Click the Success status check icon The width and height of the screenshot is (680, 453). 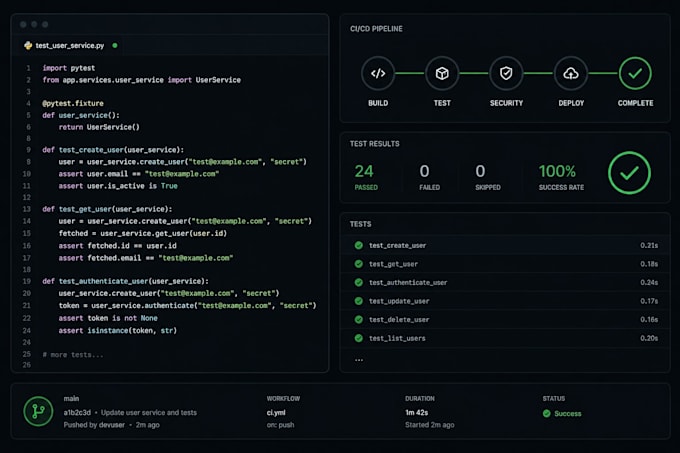(x=546, y=414)
